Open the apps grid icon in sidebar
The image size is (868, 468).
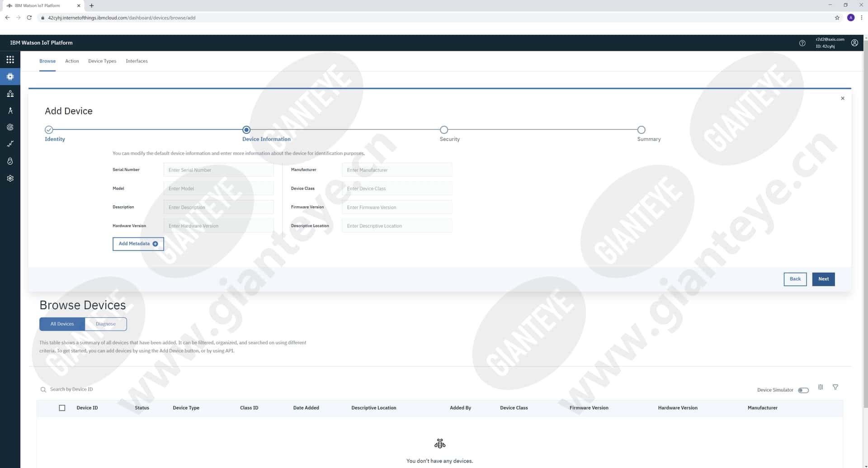tap(10, 60)
